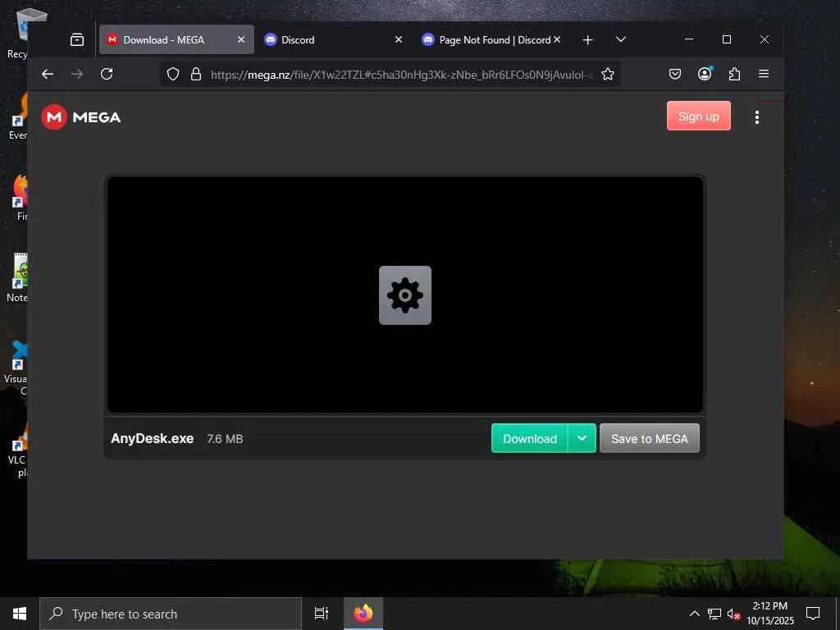The image size is (840, 630).
Task: Close the Page Not Found Discord tab
Action: [x=557, y=39]
